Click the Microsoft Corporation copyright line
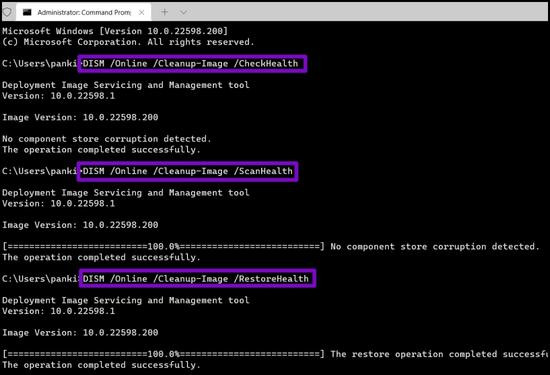Screen dimensions: 550x375 coord(128,42)
